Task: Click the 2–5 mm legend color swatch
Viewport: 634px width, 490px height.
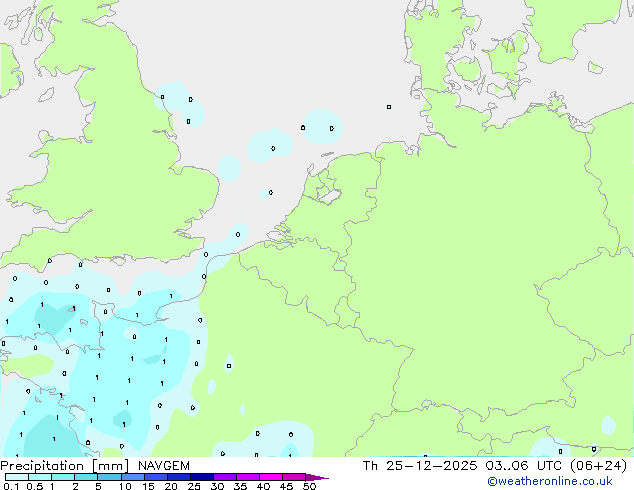Action: click(86, 477)
